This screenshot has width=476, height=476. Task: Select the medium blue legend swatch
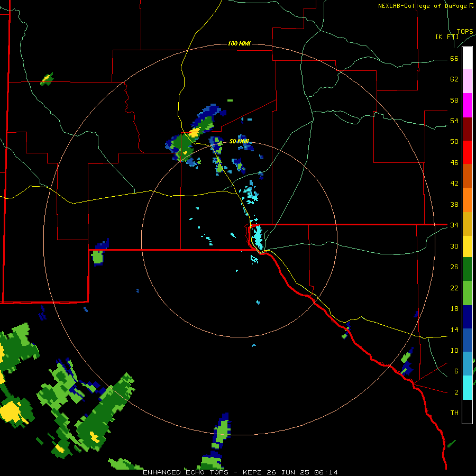467,340
